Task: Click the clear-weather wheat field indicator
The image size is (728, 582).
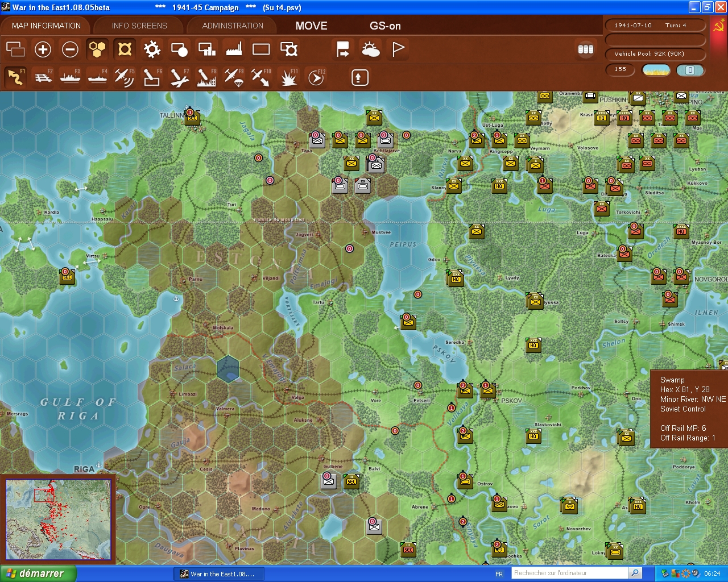Action: (x=656, y=70)
